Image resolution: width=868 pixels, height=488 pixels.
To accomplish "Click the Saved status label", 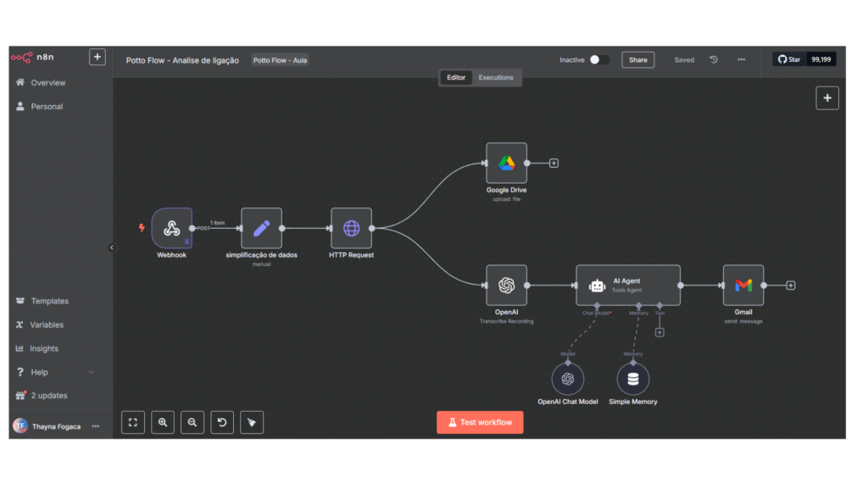I will click(684, 60).
